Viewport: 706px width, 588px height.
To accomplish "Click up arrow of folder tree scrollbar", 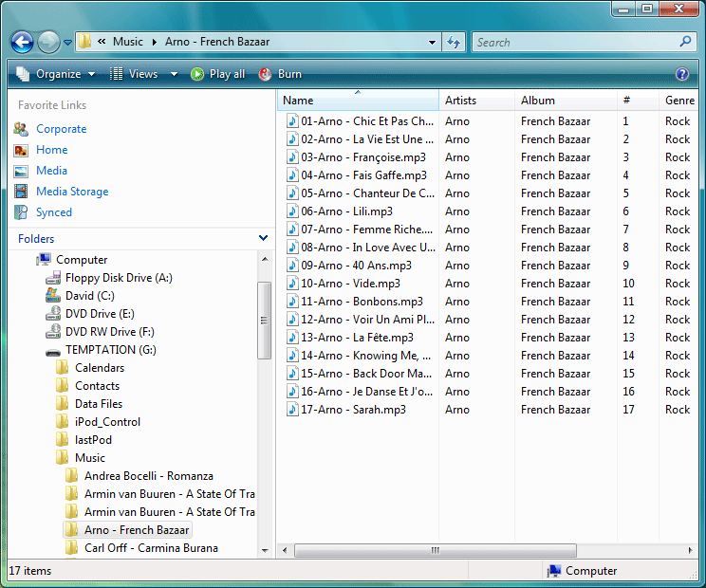I will 265,259.
